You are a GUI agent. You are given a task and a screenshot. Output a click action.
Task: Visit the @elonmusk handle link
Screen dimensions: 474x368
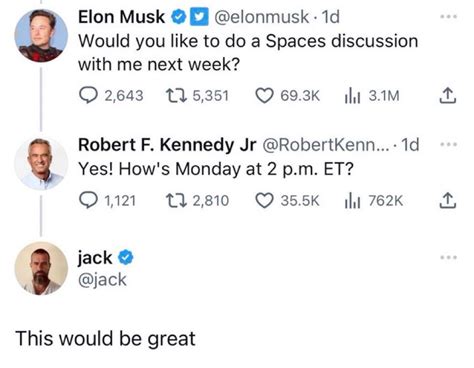pyautogui.click(x=261, y=17)
